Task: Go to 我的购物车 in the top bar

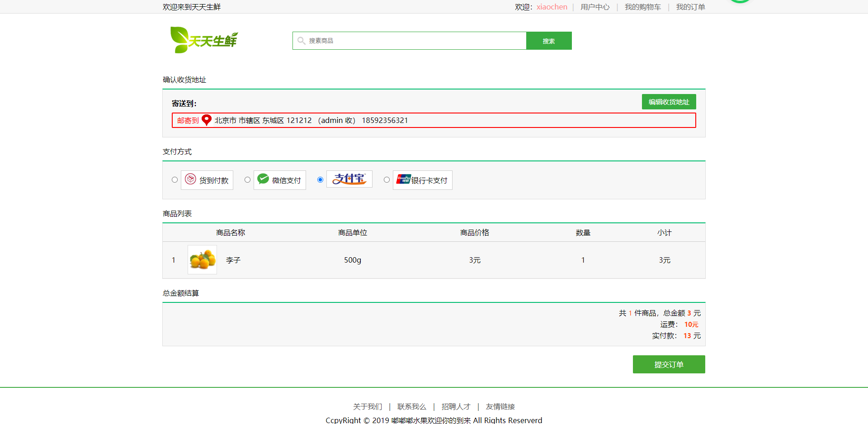Action: coord(642,7)
